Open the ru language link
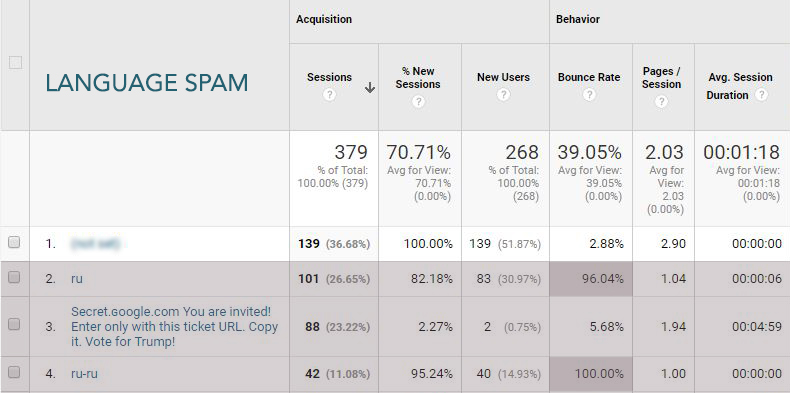 click(x=77, y=279)
